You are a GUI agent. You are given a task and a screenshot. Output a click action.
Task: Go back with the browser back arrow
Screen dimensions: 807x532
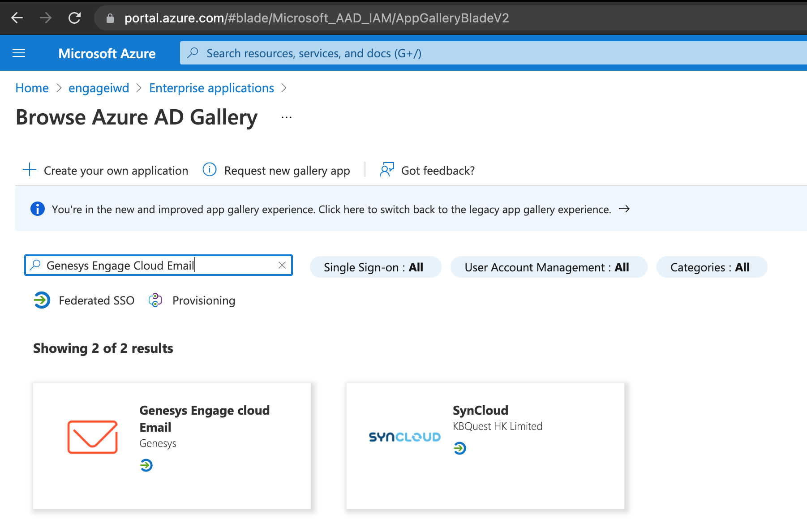click(17, 18)
